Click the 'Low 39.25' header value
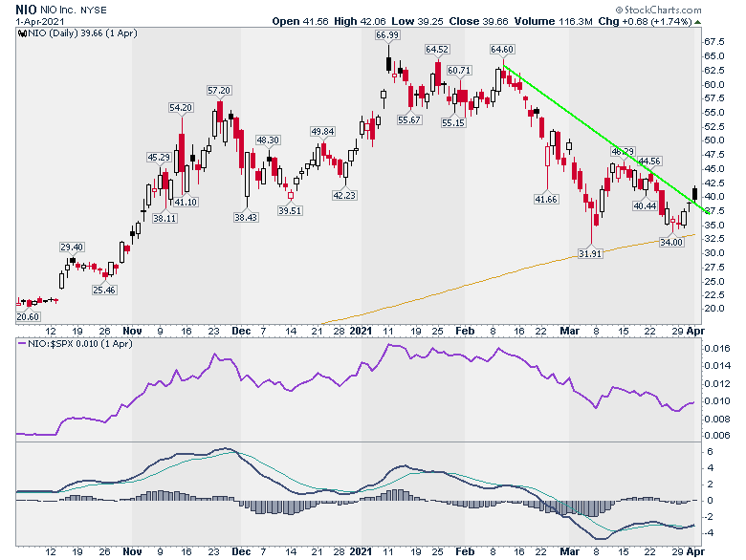The width and height of the screenshot is (746, 560). coord(417,21)
